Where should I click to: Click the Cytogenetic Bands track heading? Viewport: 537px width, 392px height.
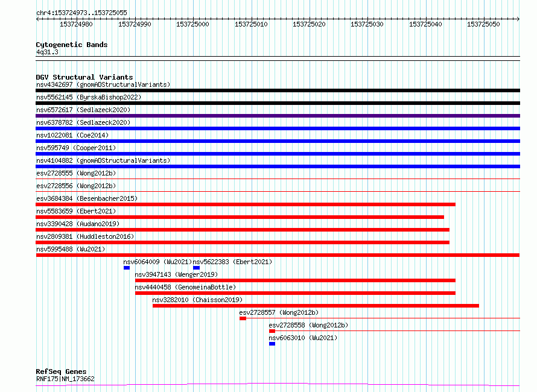[x=72, y=45]
